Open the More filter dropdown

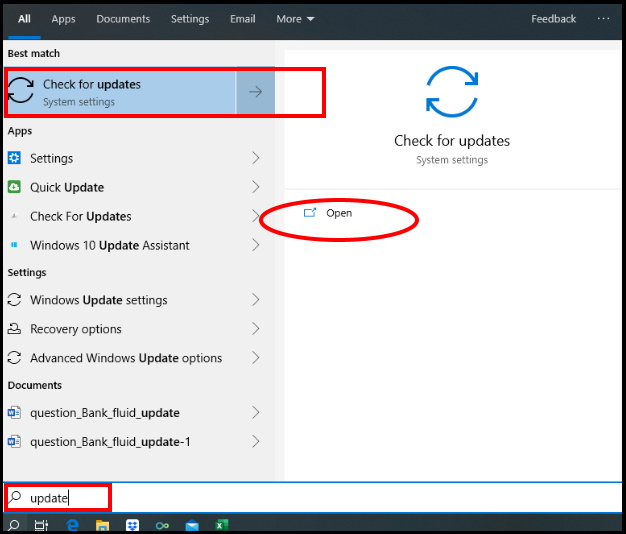295,19
